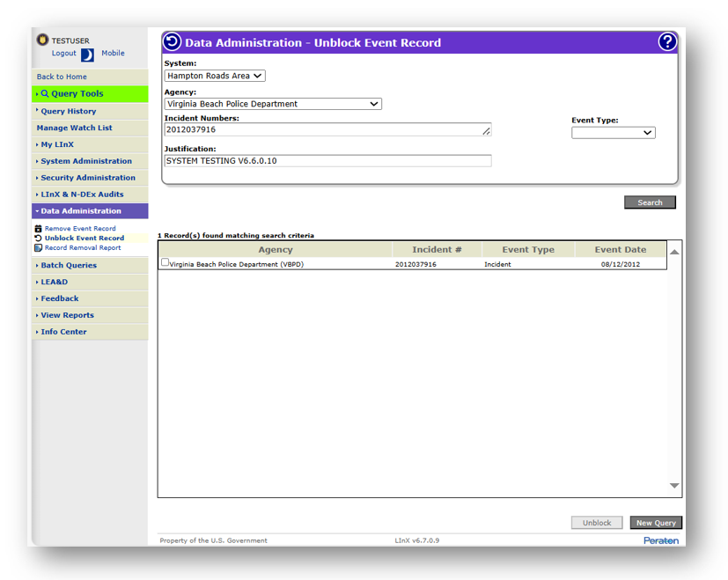
Task: Click the Logout link
Action: coord(63,54)
